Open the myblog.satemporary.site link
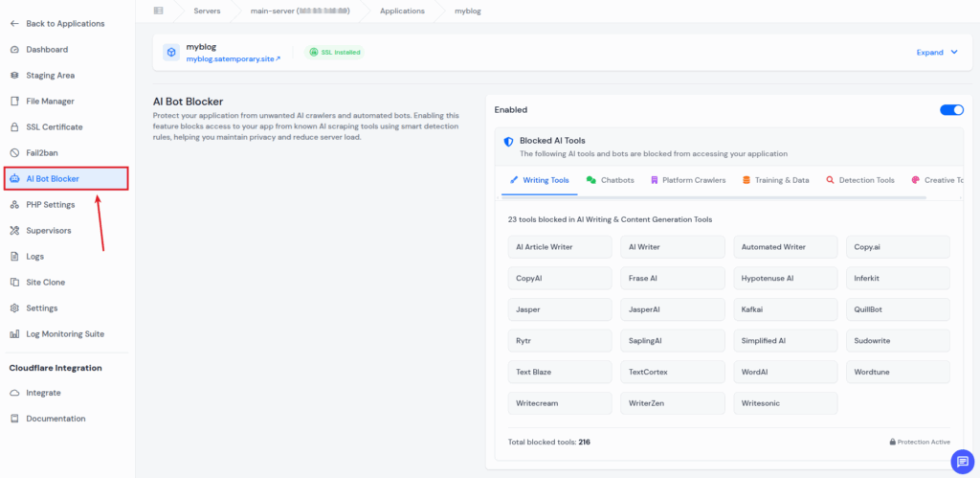Screen dimensions: 980x478 point(234,58)
